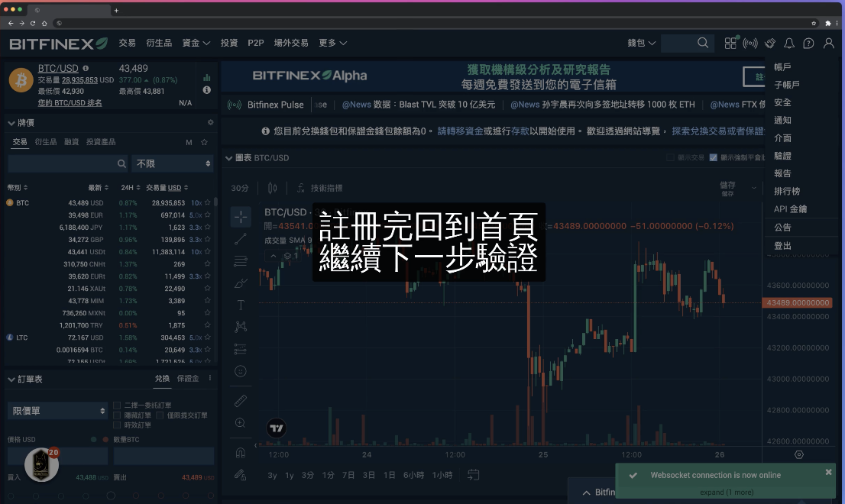The image size is (845, 504).
Task: Enable the OCO order checkbox
Action: [x=117, y=405]
